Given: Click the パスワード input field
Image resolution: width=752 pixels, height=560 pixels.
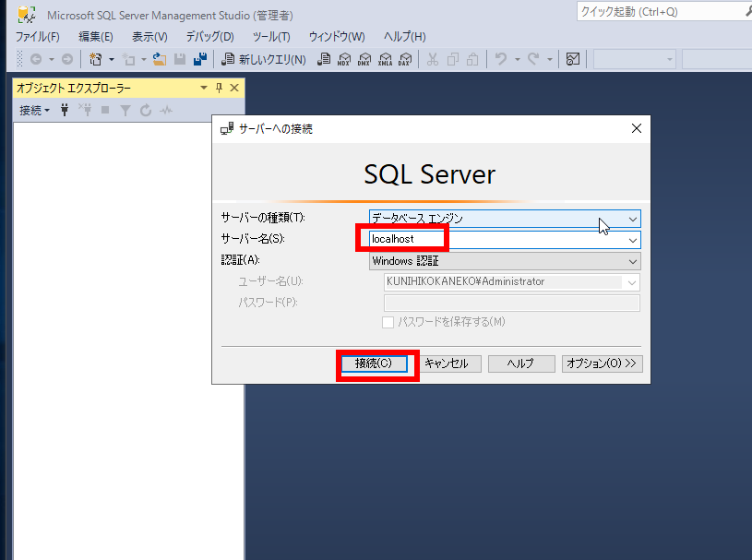Looking at the screenshot, I should pos(512,304).
